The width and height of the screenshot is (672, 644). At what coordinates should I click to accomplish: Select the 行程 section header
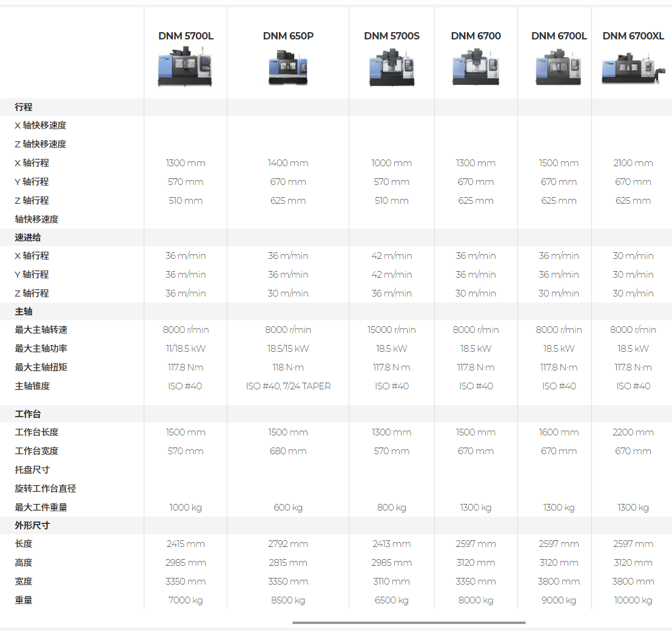24,107
